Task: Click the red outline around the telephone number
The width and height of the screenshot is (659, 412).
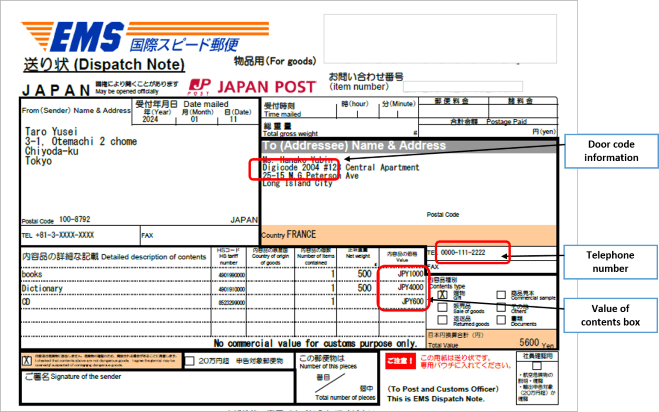Action: pos(473,254)
